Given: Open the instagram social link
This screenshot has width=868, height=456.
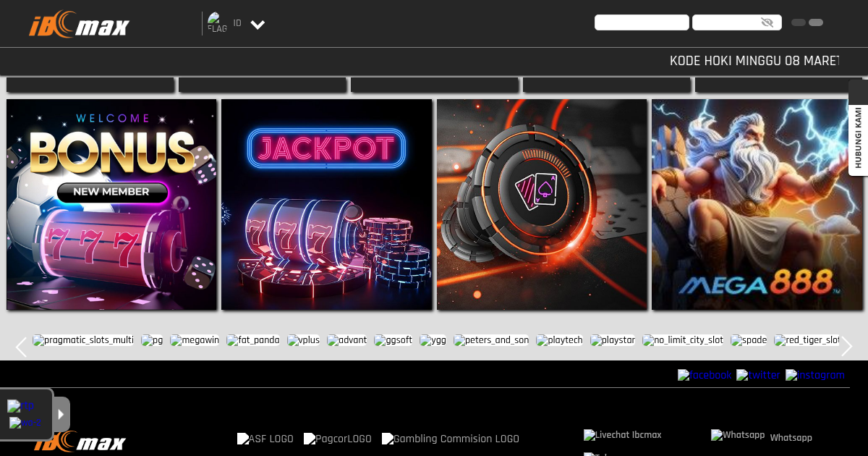Looking at the screenshot, I should tap(815, 375).
